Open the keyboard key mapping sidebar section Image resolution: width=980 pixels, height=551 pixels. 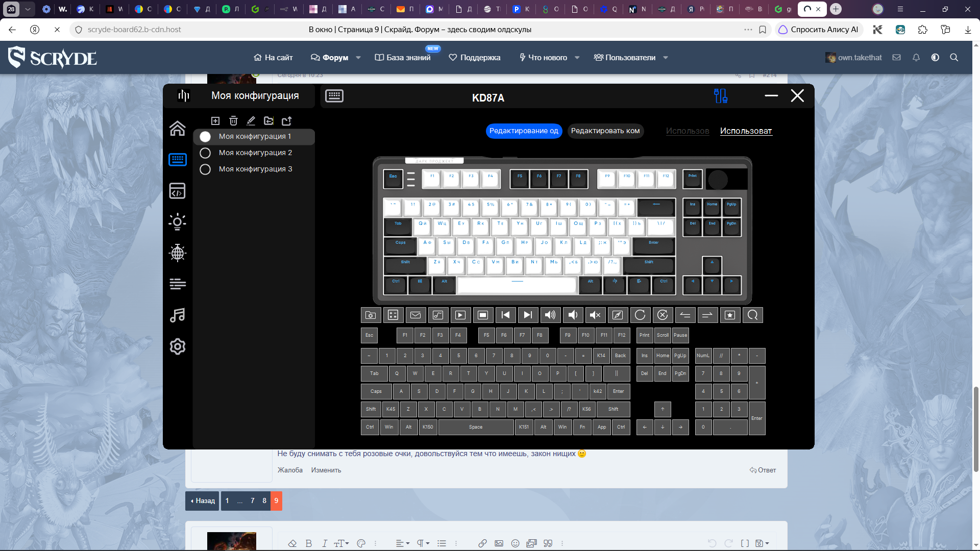(178, 160)
